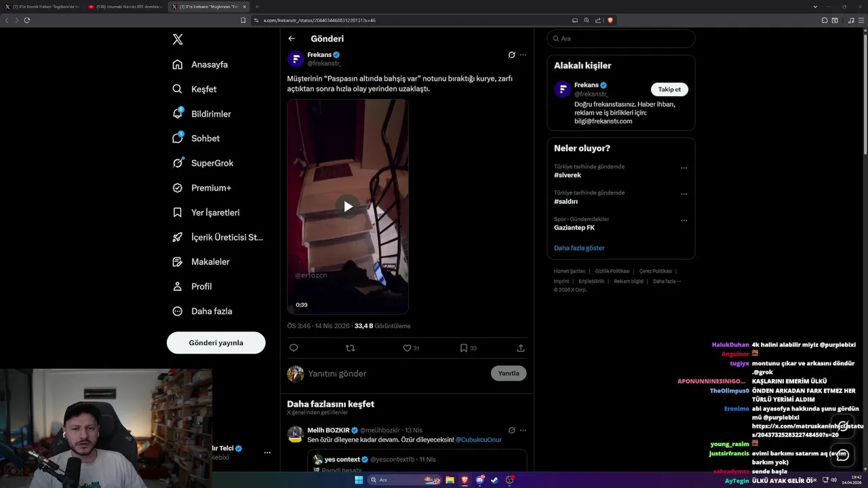Bookmark the post with 33 bookmarks
The width and height of the screenshot is (868, 488).
coord(468,348)
